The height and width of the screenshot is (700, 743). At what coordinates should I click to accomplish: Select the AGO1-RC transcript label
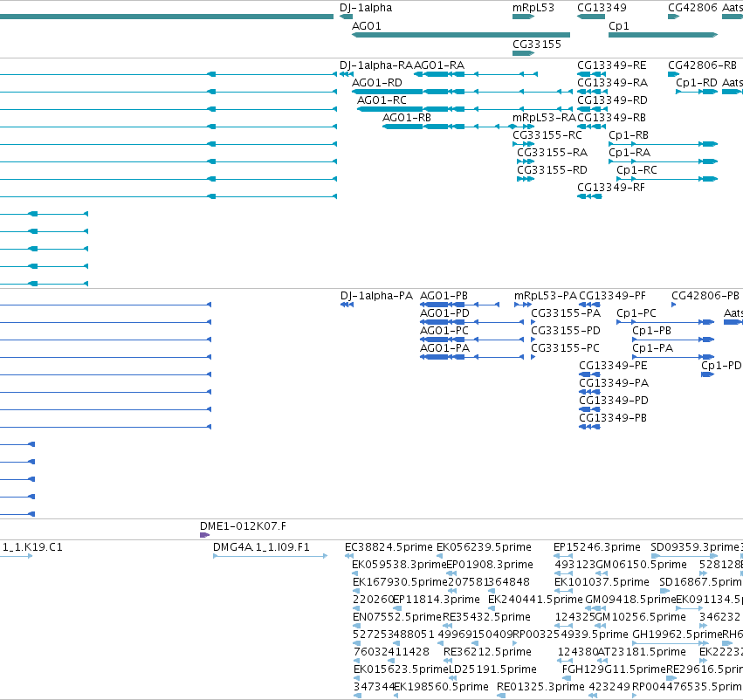tap(382, 100)
